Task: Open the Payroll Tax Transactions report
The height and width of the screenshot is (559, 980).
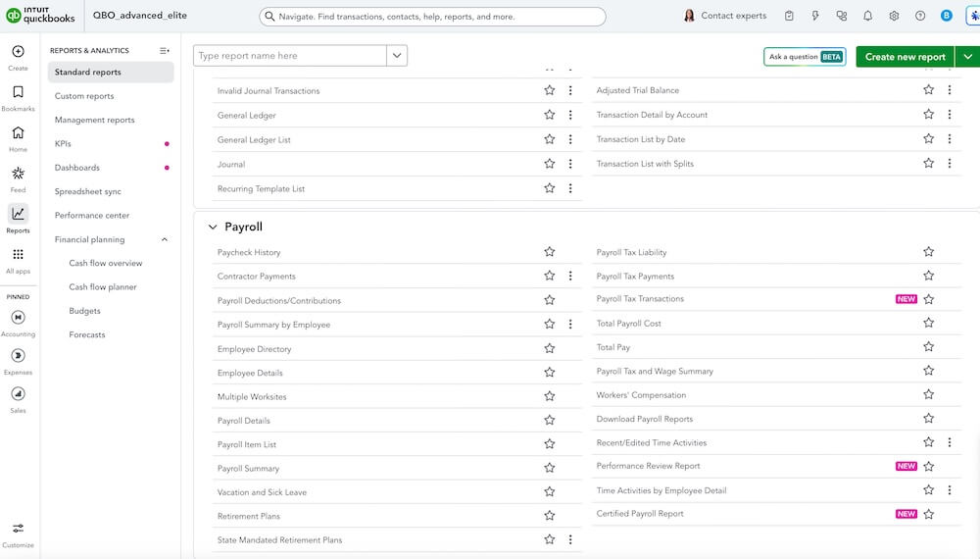Action: (640, 299)
